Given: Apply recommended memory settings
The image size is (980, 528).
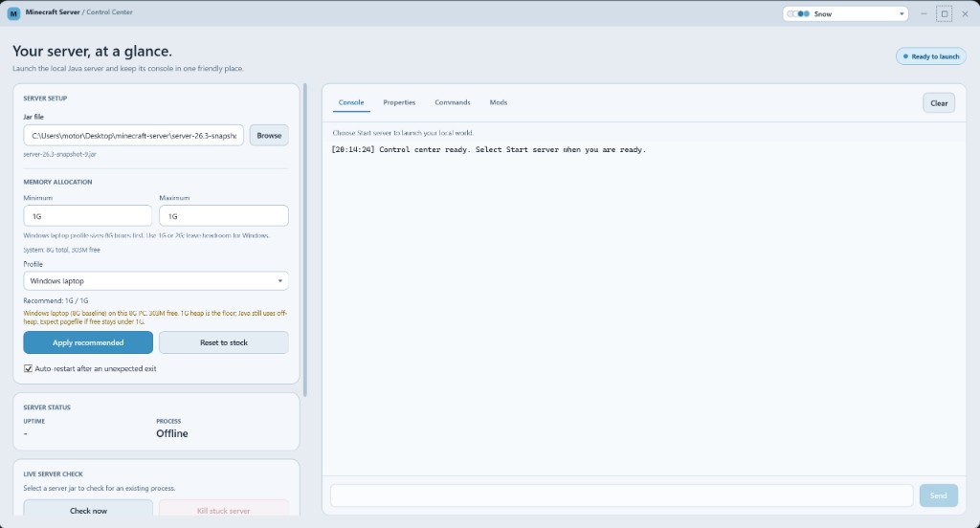Looking at the screenshot, I should point(88,342).
